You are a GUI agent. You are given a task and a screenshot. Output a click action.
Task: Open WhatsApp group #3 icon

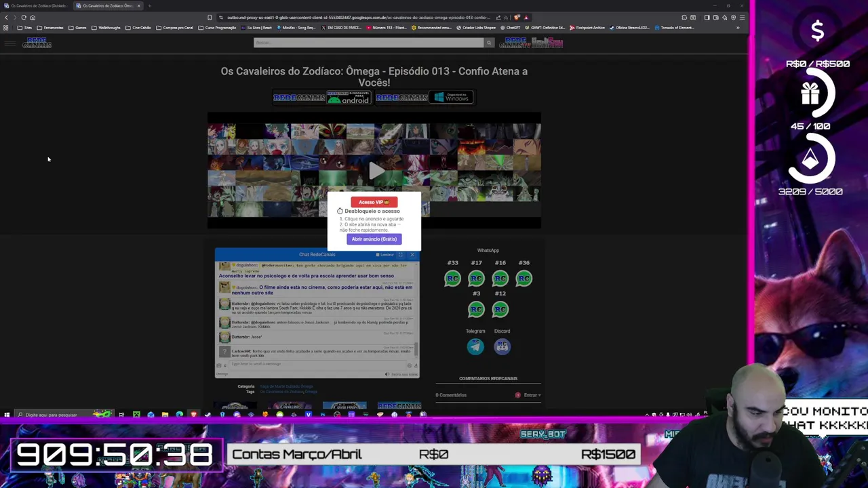[x=476, y=309]
